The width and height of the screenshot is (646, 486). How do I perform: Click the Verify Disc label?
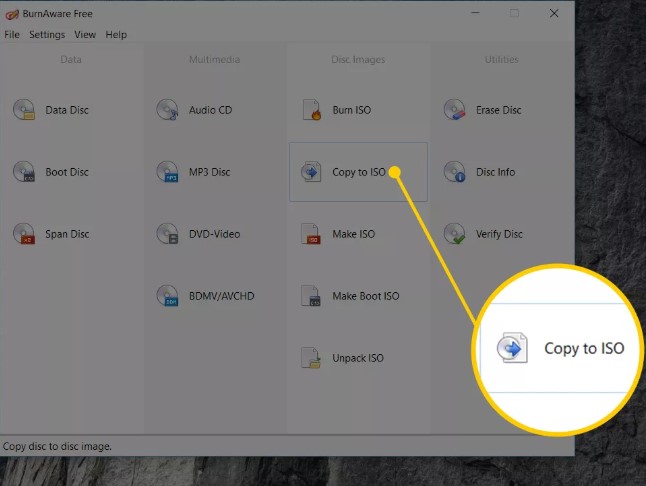pos(499,234)
